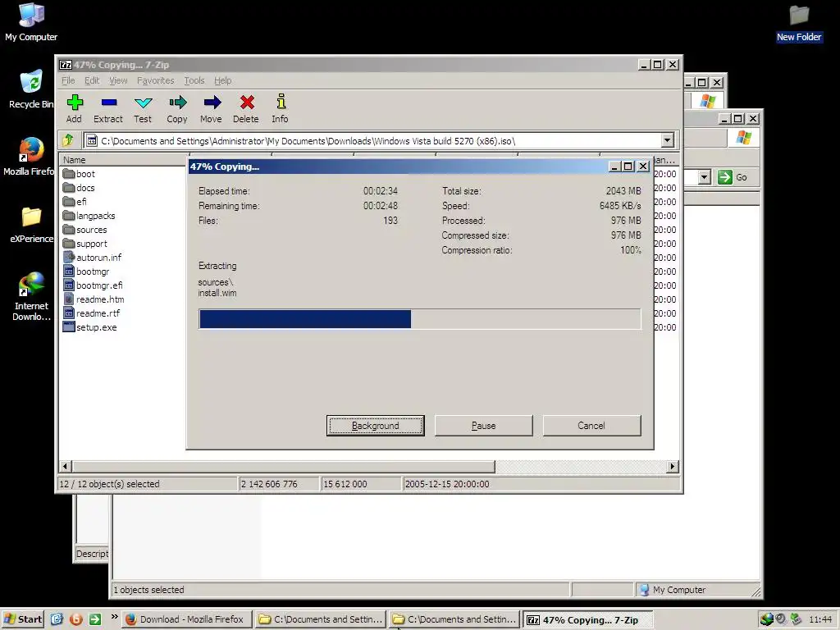
Task: Select the efi folder icon
Action: 69,202
